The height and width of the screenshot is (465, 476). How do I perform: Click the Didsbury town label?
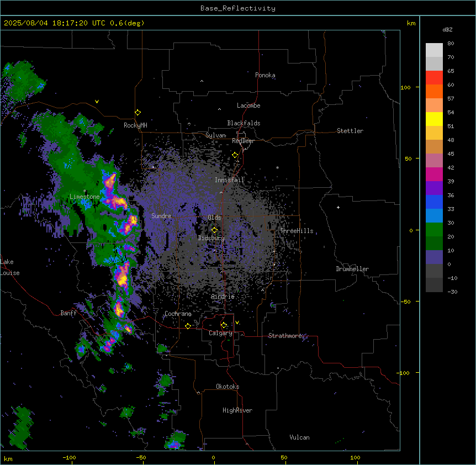[x=211, y=238]
